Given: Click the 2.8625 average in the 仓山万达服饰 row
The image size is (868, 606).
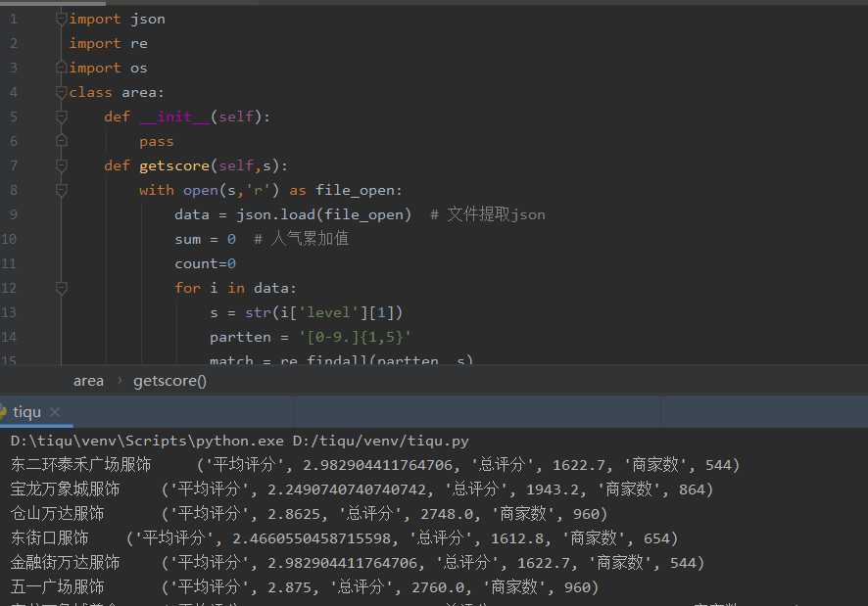Looking at the screenshot, I should pos(293,514).
